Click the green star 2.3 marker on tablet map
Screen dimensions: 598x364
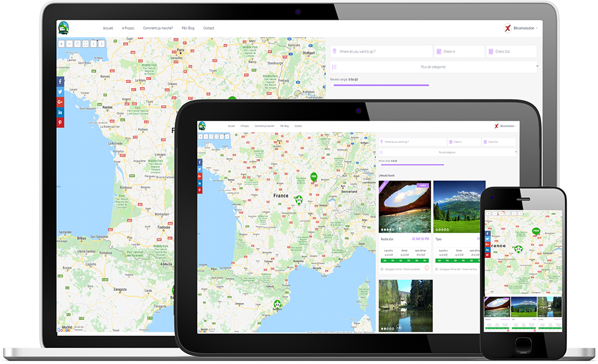tap(299, 200)
